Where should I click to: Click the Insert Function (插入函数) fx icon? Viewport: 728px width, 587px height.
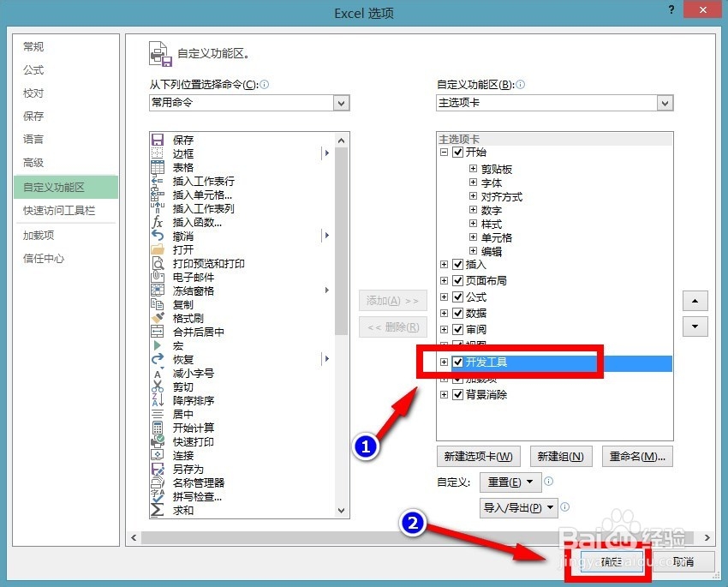click(158, 222)
